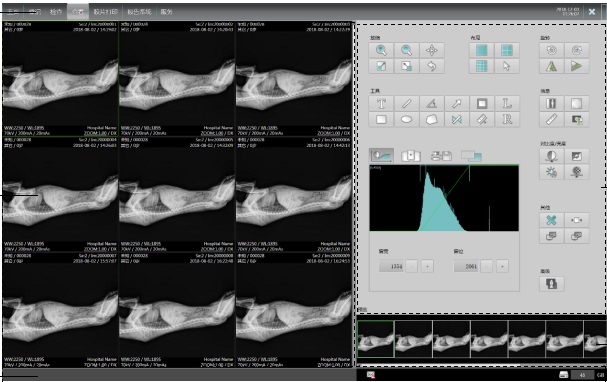Pick the ellipse region tool
Image resolution: width=607 pixels, height=382 pixels.
(406, 120)
